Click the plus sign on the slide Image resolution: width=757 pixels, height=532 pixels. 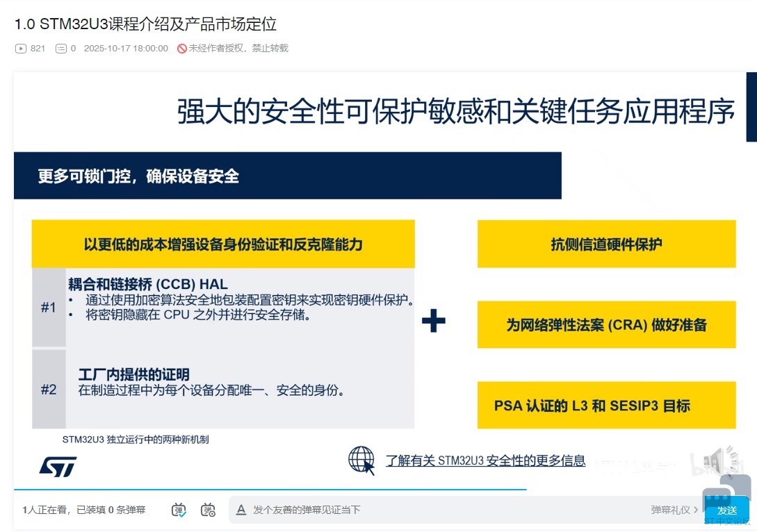tap(434, 321)
